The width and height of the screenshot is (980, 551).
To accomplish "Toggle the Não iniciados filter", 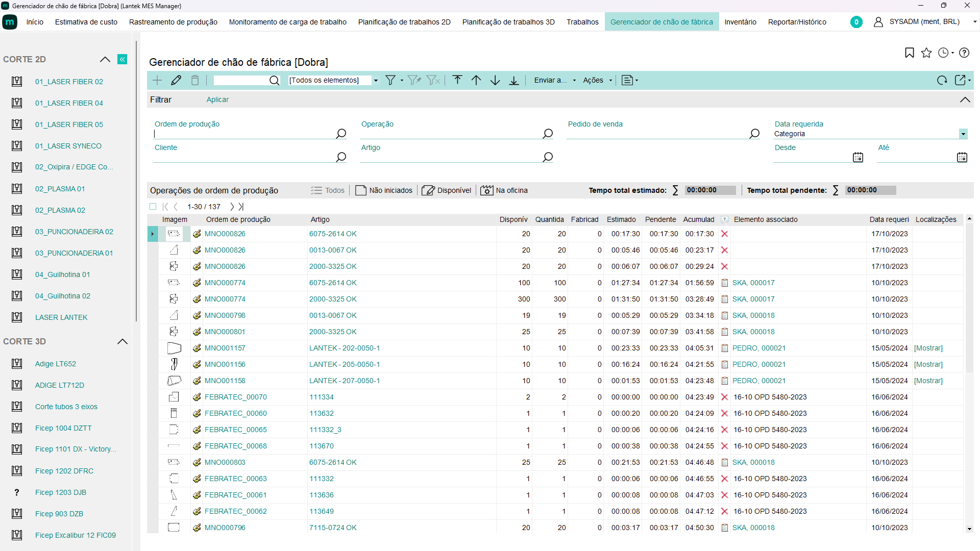I will pos(384,190).
